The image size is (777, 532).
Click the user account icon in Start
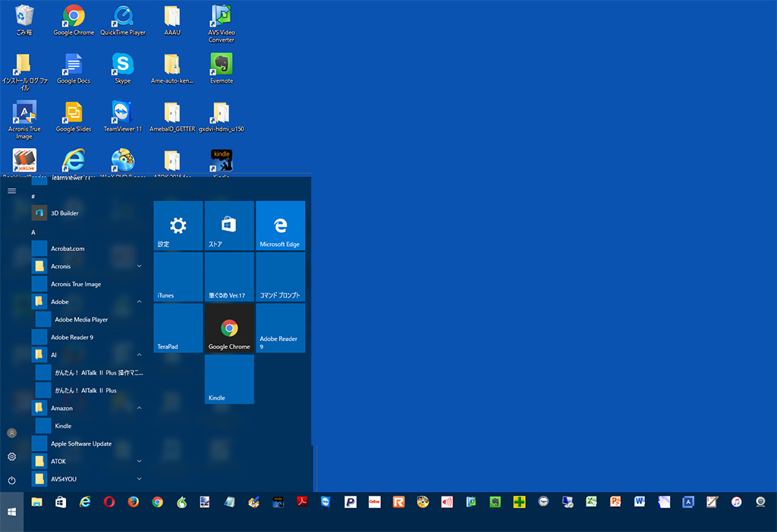[12, 433]
